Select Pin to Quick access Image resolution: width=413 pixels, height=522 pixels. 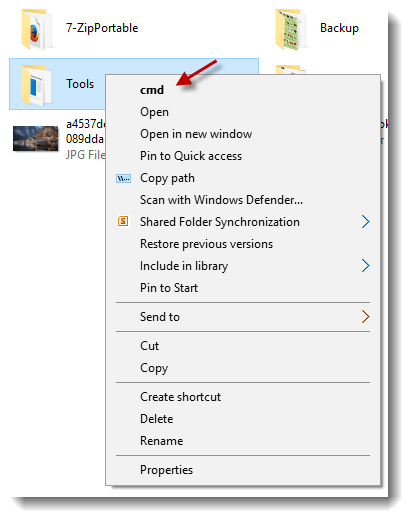(243, 156)
